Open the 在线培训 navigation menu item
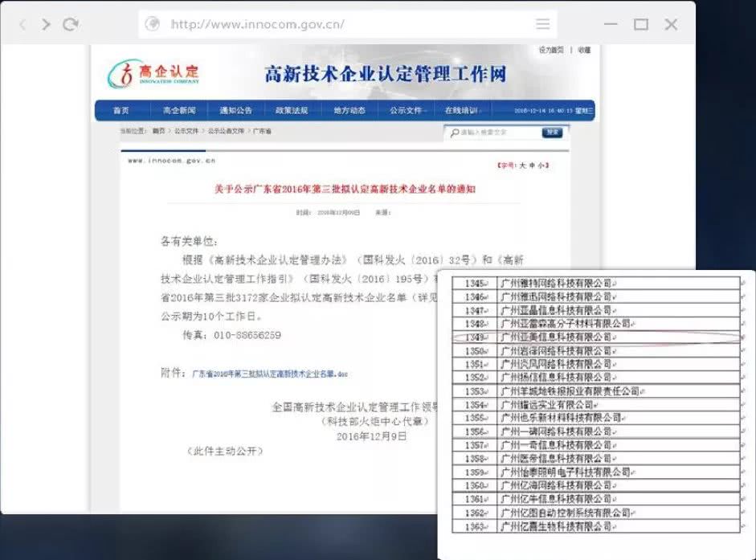The image size is (756, 560). pyautogui.click(x=462, y=110)
